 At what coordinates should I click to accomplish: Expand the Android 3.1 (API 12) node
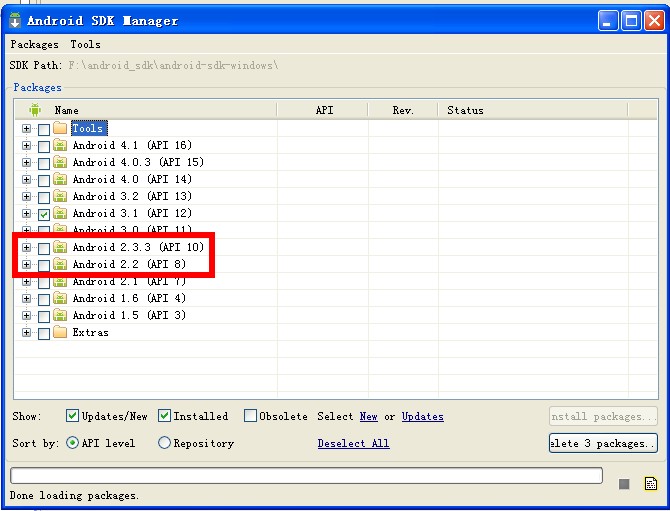coord(26,213)
